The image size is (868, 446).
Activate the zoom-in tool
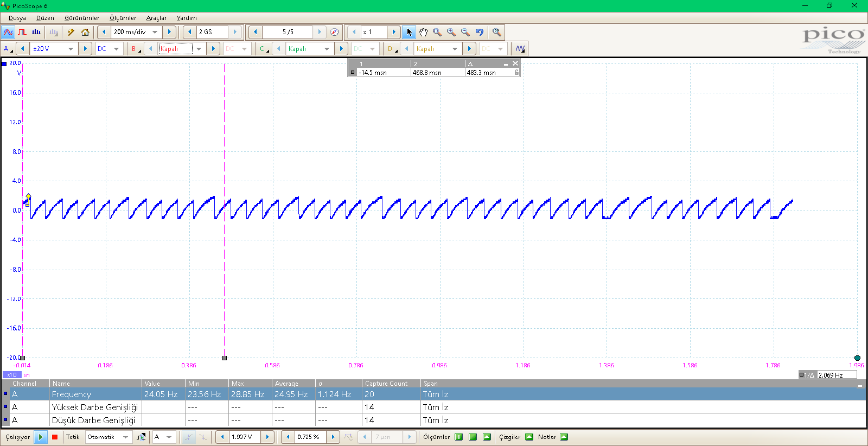click(x=451, y=32)
